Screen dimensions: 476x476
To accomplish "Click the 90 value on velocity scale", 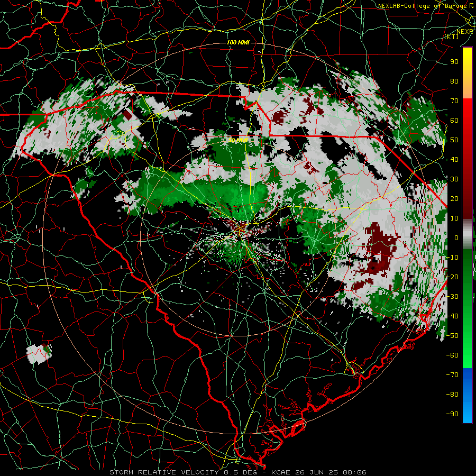I will 454,62.
